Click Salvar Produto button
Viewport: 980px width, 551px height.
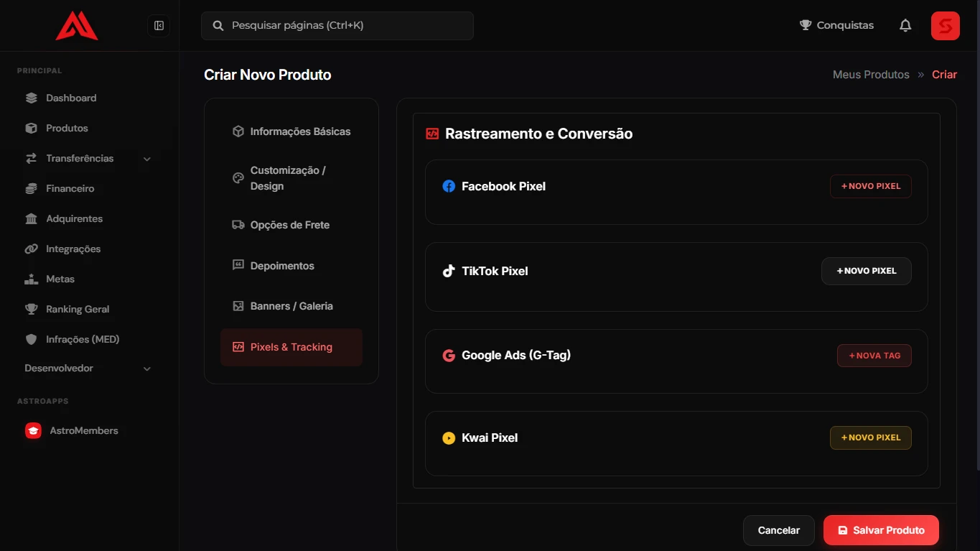[x=881, y=530]
